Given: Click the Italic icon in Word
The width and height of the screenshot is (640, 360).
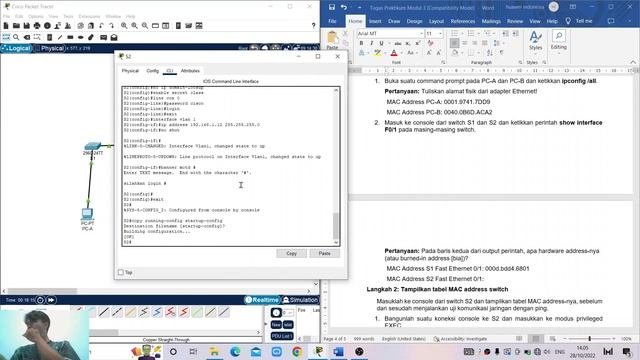Looking at the screenshot, I should 371,43.
